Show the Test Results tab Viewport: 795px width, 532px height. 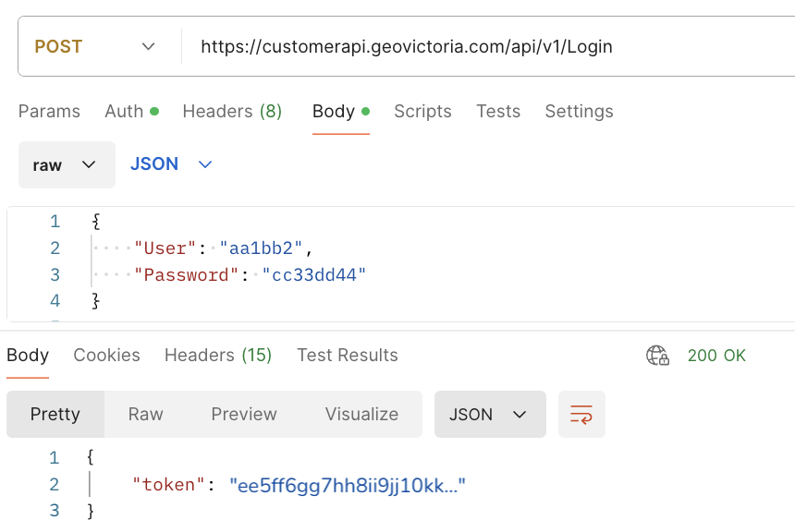[x=347, y=356]
